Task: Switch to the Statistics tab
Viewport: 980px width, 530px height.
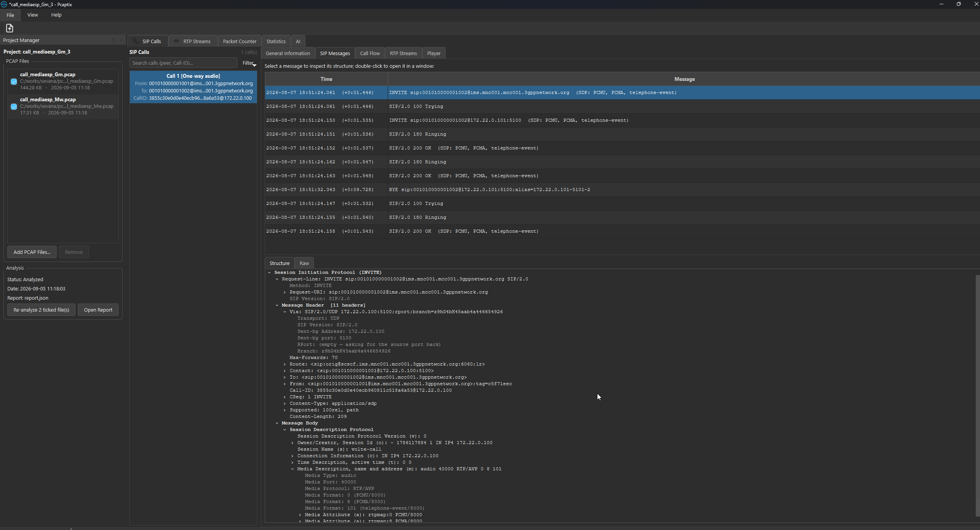Action: click(276, 41)
